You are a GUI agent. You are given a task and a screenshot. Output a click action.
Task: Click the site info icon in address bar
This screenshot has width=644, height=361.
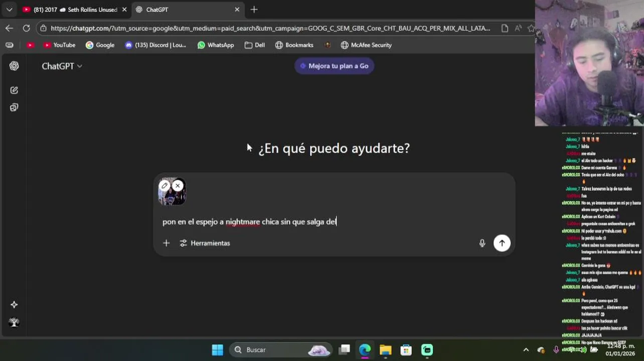click(x=44, y=28)
